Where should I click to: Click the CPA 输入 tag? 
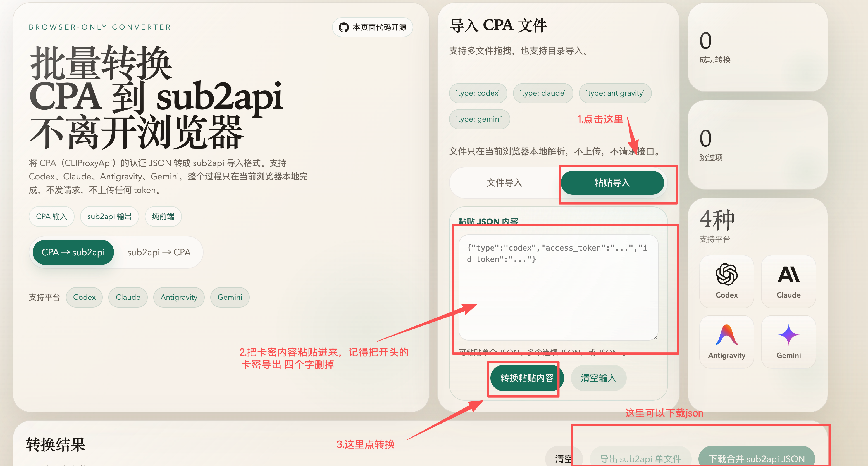tap(52, 217)
